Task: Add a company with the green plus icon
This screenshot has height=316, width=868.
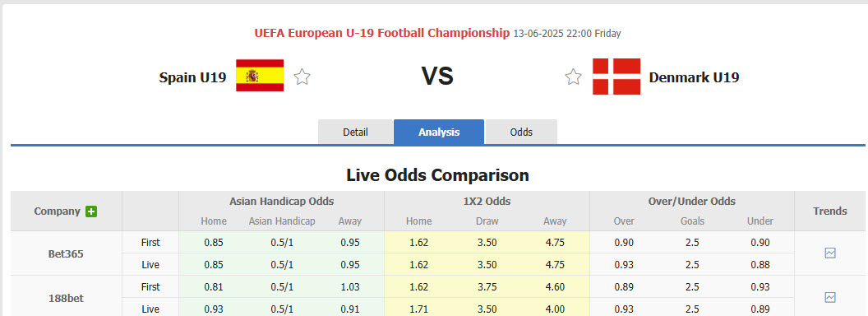Action: tap(91, 211)
